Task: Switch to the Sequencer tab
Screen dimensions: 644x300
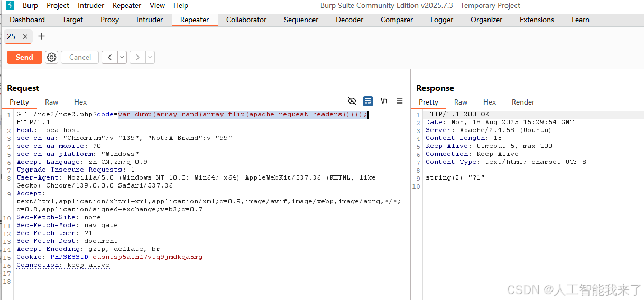Action: coord(301,20)
